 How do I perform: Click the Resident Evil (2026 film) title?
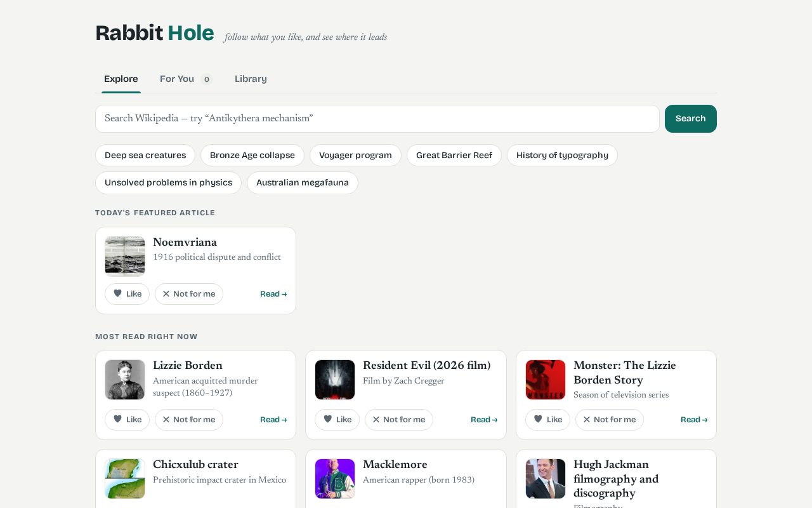point(427,366)
